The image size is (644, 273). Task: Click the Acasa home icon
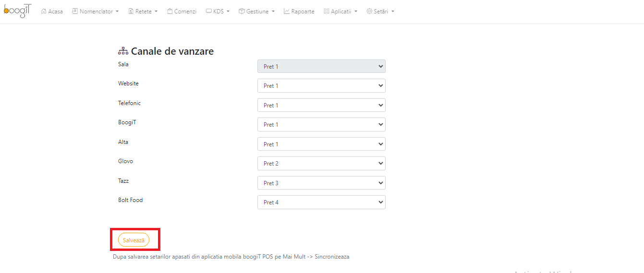[x=44, y=11]
